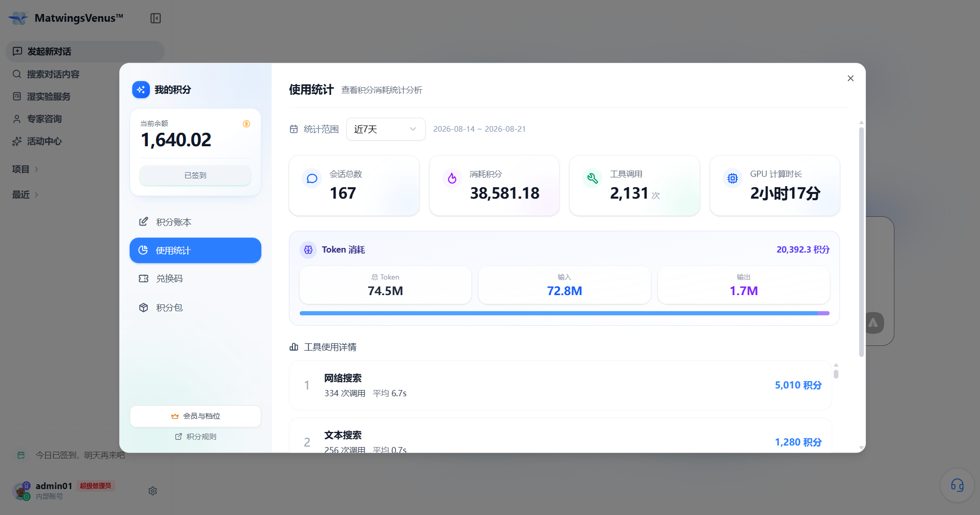Click 发起新对话 in the sidebar
Image resolution: width=980 pixels, height=515 pixels.
click(85, 51)
